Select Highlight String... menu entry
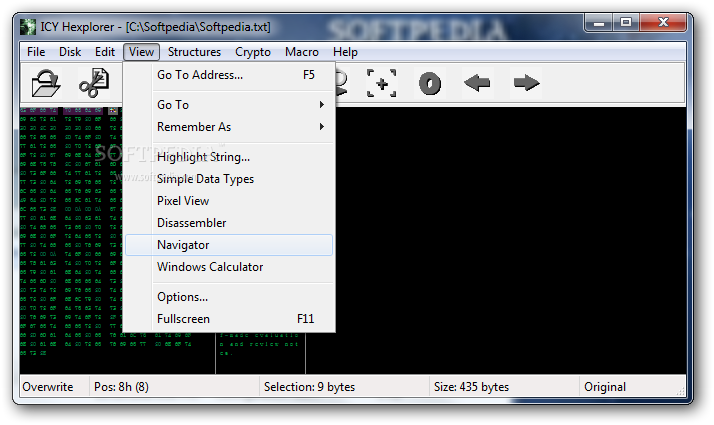The height and width of the screenshot is (425, 714). pos(229,157)
